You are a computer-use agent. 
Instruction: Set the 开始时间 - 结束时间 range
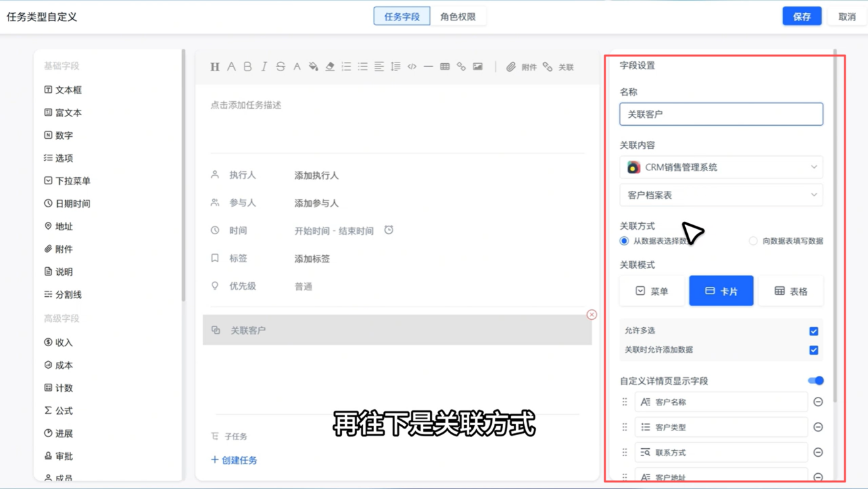(x=334, y=231)
